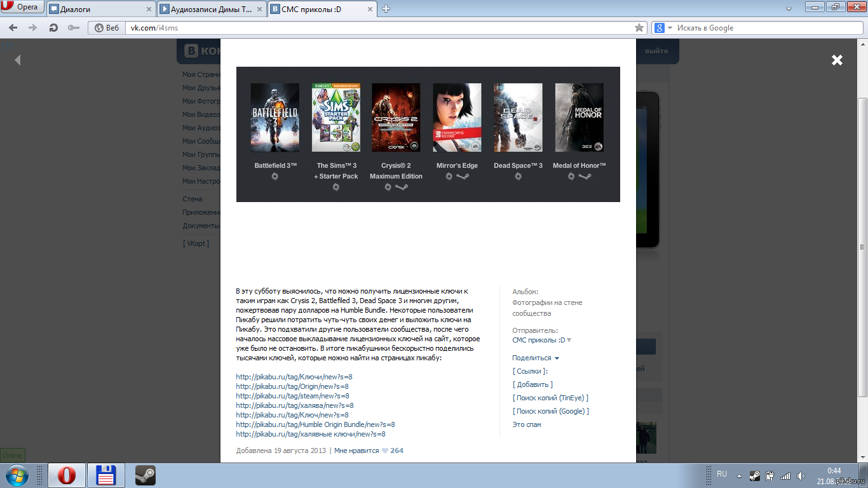Like the photo via heart icon
The width and height of the screenshot is (868, 488).
(x=384, y=451)
